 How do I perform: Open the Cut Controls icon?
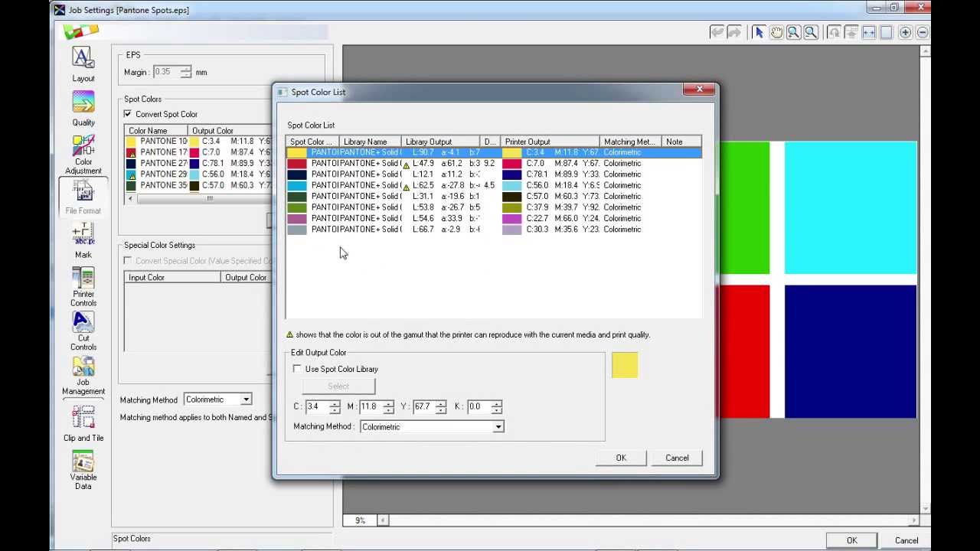pyautogui.click(x=83, y=331)
